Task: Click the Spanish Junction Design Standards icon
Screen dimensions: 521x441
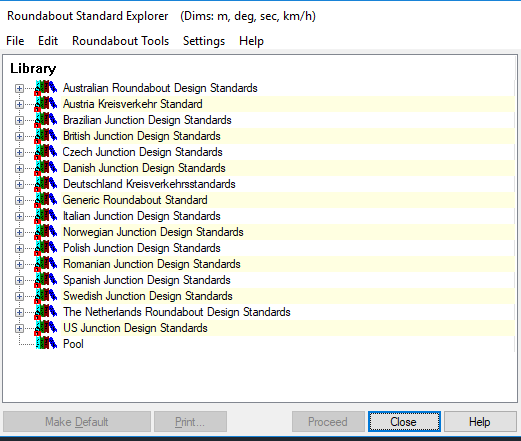Action: pyautogui.click(x=46, y=280)
